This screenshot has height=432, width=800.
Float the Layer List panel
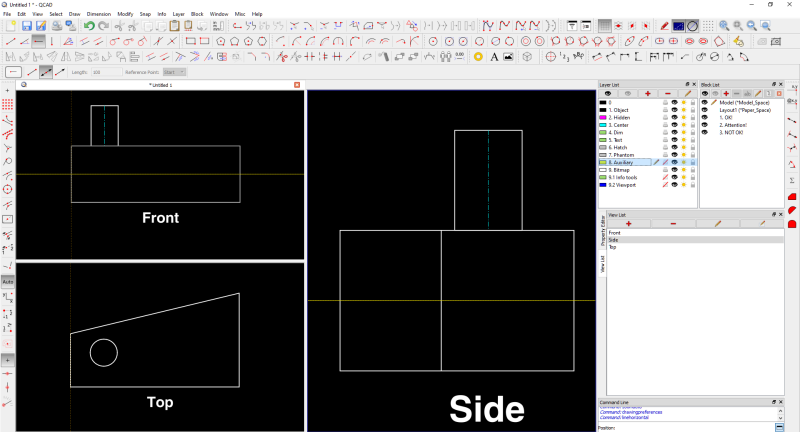(x=687, y=85)
